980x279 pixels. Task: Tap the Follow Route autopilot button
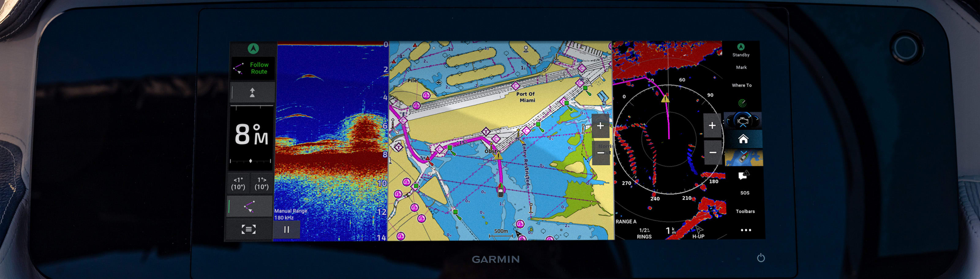click(x=252, y=68)
